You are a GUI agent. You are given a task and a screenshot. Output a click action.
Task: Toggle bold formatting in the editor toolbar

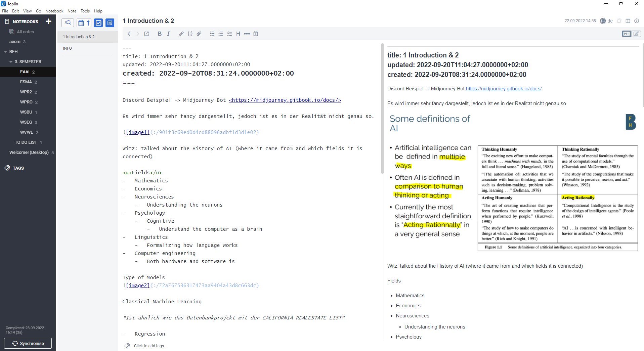point(159,34)
